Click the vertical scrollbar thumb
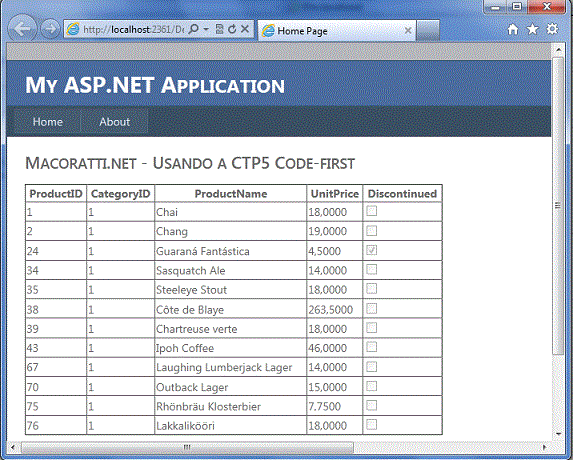 click(x=558, y=205)
